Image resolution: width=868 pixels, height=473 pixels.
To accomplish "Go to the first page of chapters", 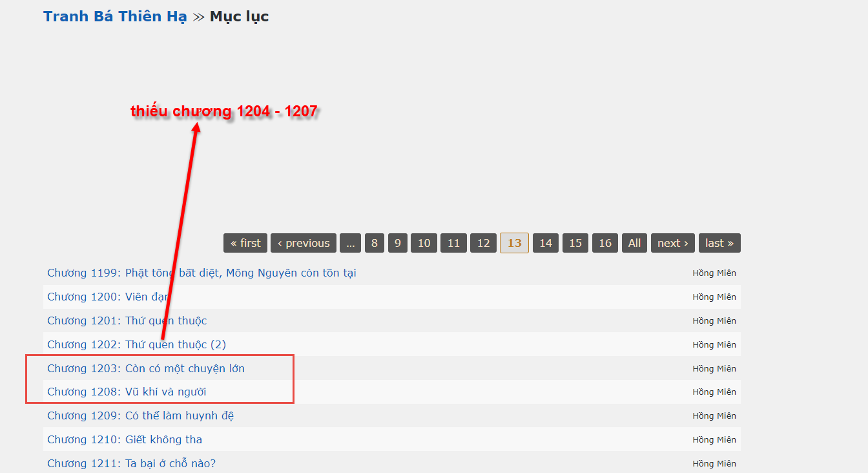I will click(x=245, y=243).
